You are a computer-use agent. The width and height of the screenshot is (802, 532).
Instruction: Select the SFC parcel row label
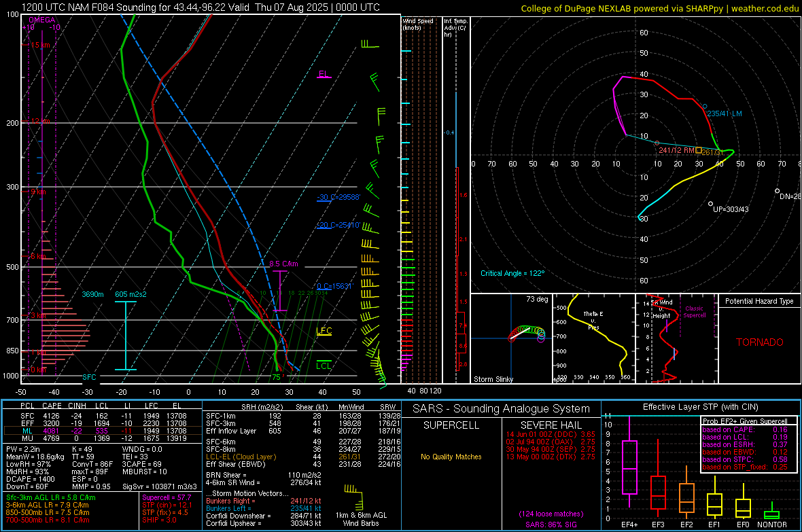27,416
